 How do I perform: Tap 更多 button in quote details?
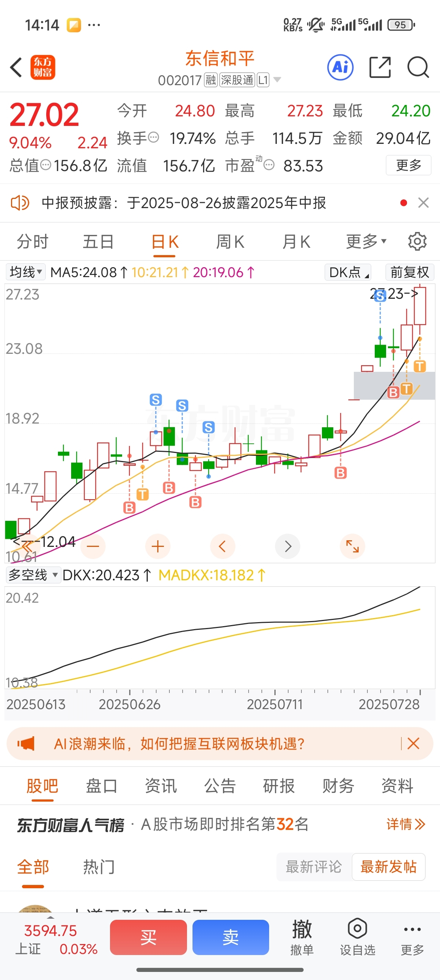point(408,165)
